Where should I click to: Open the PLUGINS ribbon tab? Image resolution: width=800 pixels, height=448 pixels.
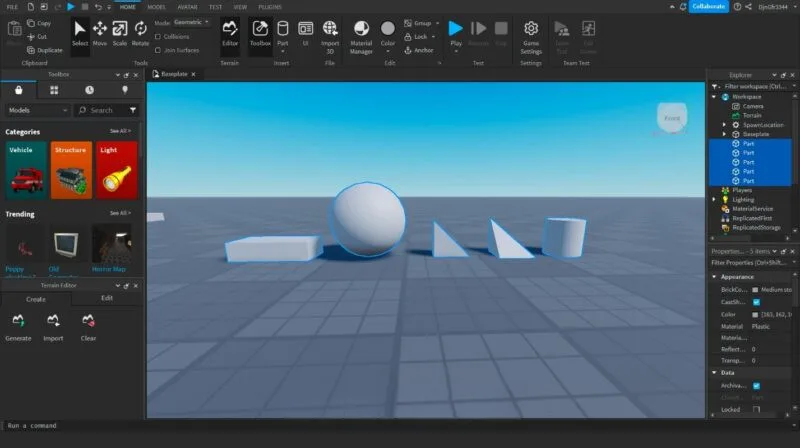coord(270,7)
